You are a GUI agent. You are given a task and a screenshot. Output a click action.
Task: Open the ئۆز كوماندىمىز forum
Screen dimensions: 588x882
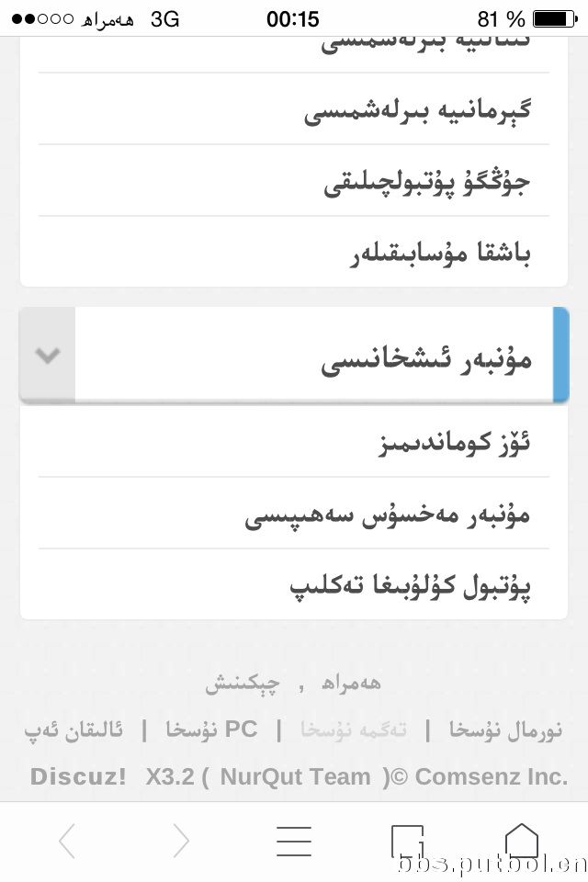[294, 442]
